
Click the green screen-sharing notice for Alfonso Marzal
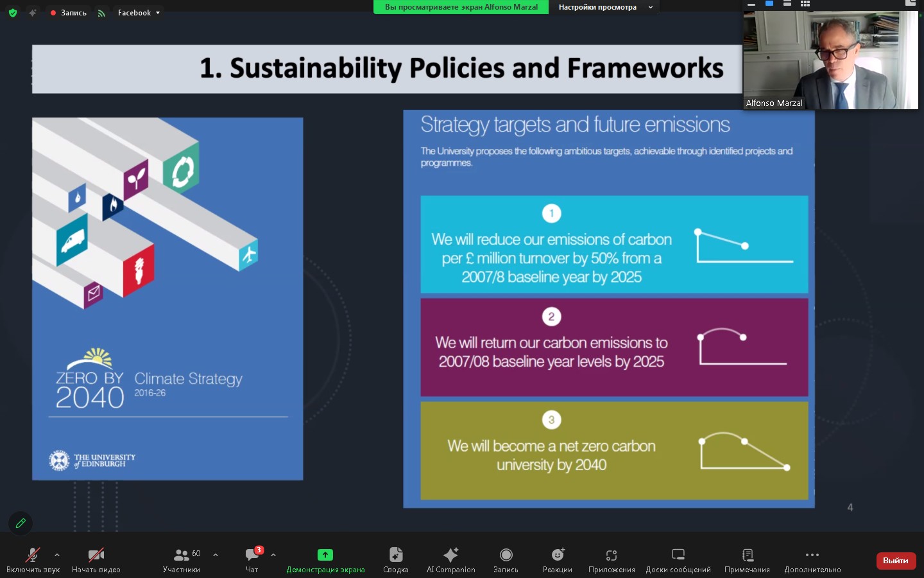pyautogui.click(x=461, y=7)
